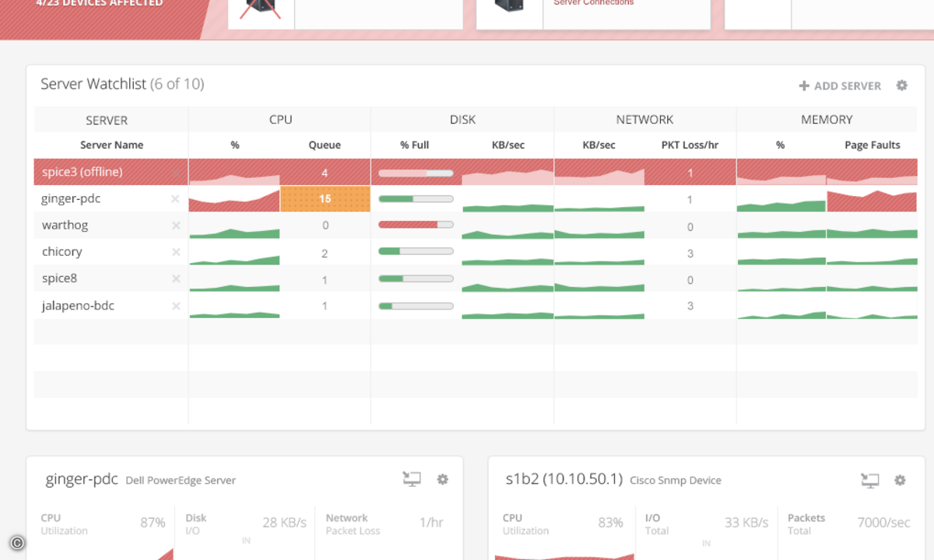This screenshot has width=934, height=560.
Task: Click the jalapeno-bdc disk full bar
Action: [x=416, y=306]
